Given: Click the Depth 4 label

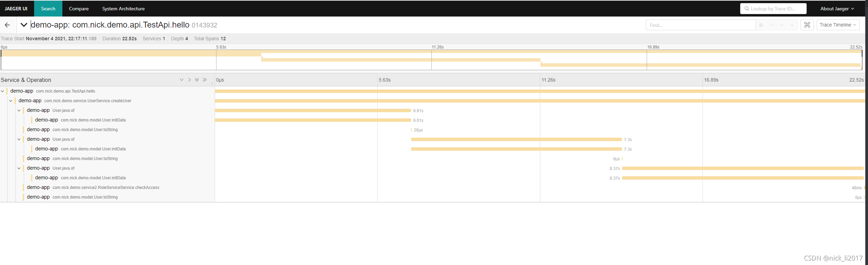Looking at the screenshot, I should point(180,39).
